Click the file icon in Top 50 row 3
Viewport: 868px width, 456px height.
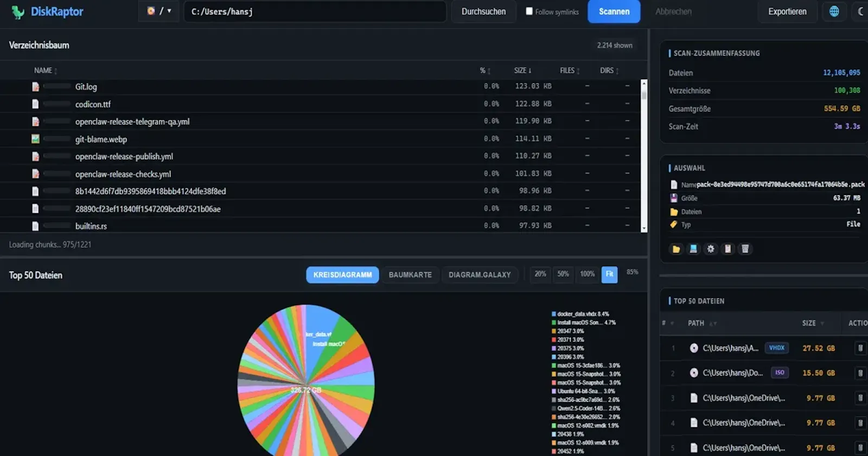[694, 398]
